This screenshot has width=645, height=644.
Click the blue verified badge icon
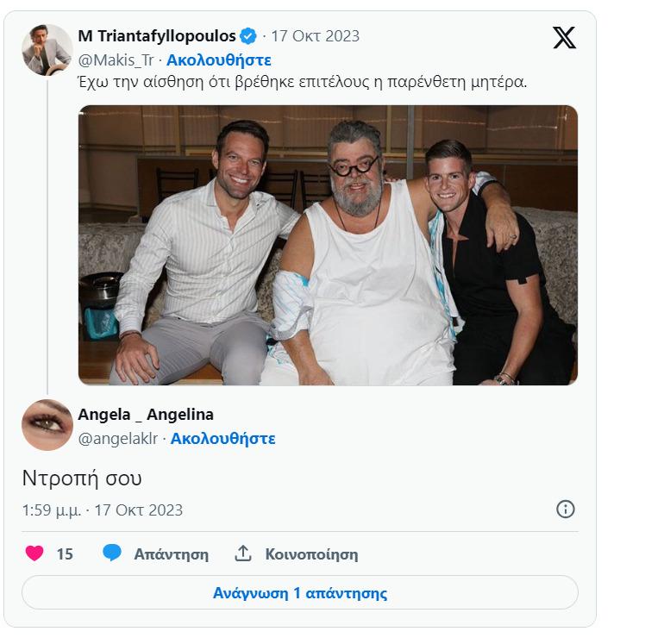pos(248,36)
